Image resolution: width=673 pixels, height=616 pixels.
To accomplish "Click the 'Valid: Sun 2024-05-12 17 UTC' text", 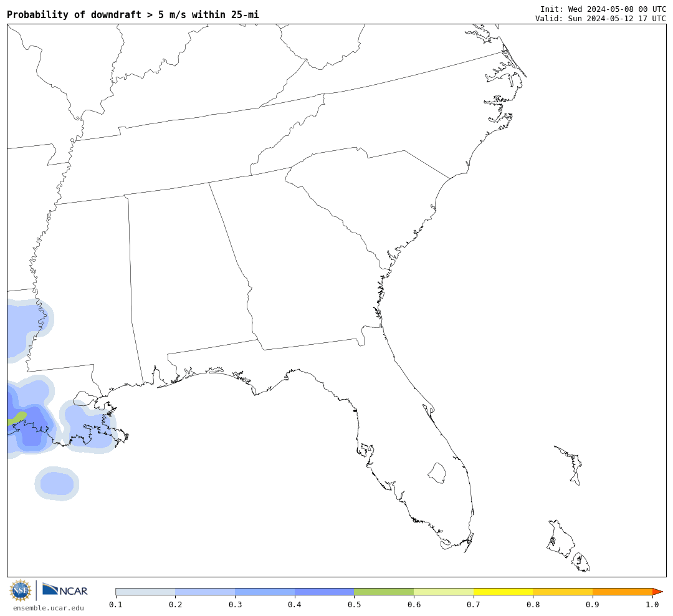I will (601, 19).
